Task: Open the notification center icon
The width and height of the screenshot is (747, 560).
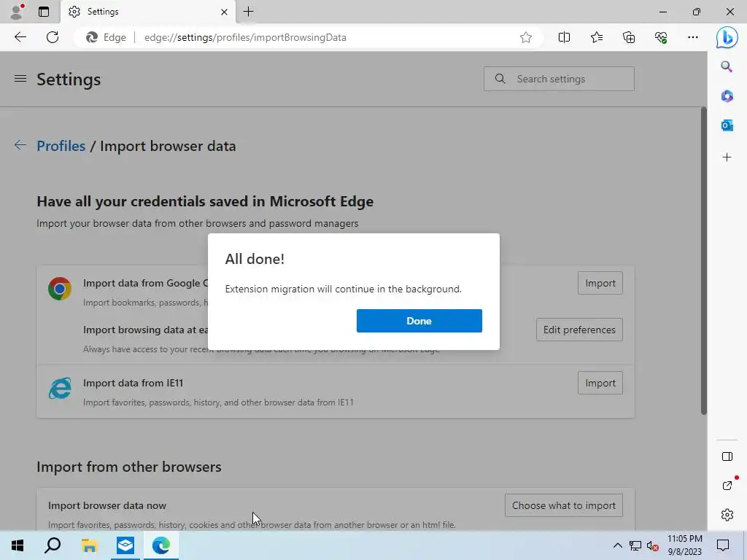Action: pos(723,545)
